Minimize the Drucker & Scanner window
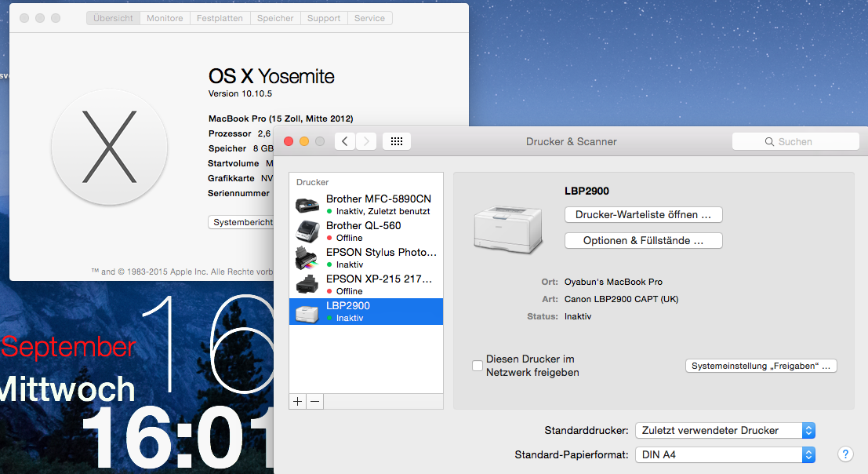 coord(304,141)
